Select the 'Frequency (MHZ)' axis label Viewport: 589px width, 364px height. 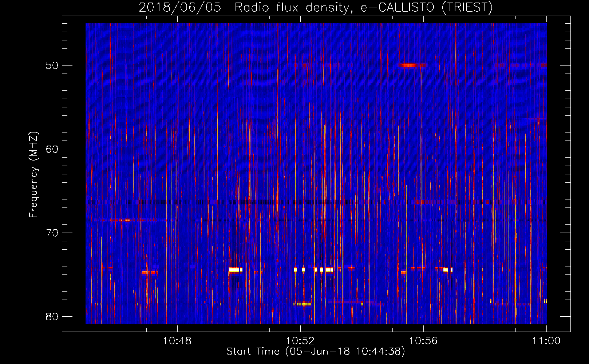tap(33, 175)
